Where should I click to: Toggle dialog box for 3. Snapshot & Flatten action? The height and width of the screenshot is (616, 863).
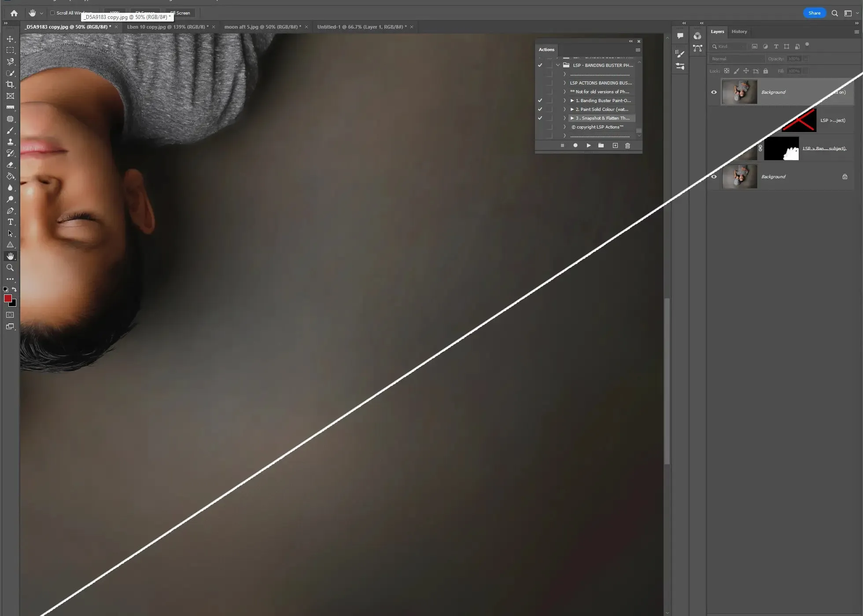point(549,118)
